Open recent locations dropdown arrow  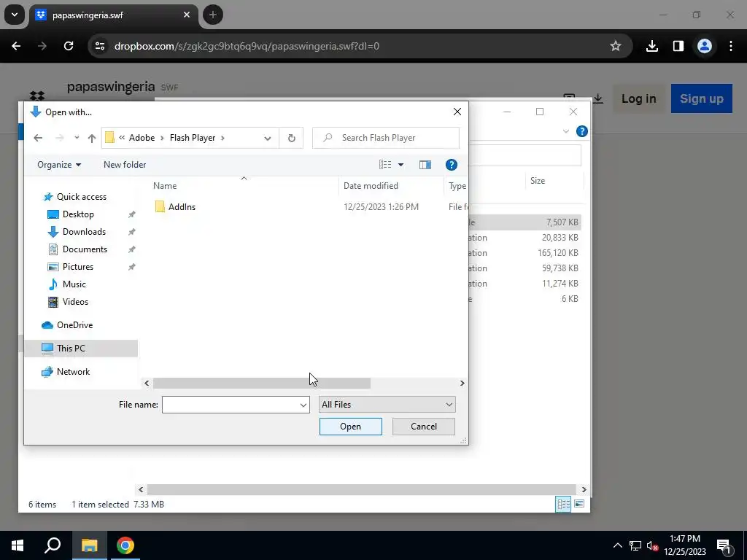coord(77,138)
